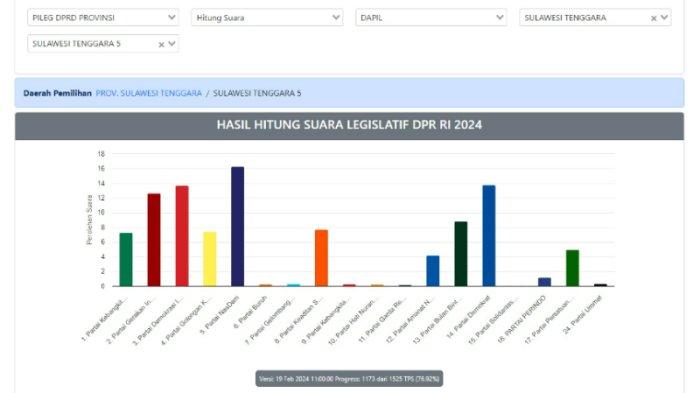Click the HASIL HITUNG SUARA LEGISLATIF DPR RI 2024 header
This screenshot has height=393, width=700.
349,125
